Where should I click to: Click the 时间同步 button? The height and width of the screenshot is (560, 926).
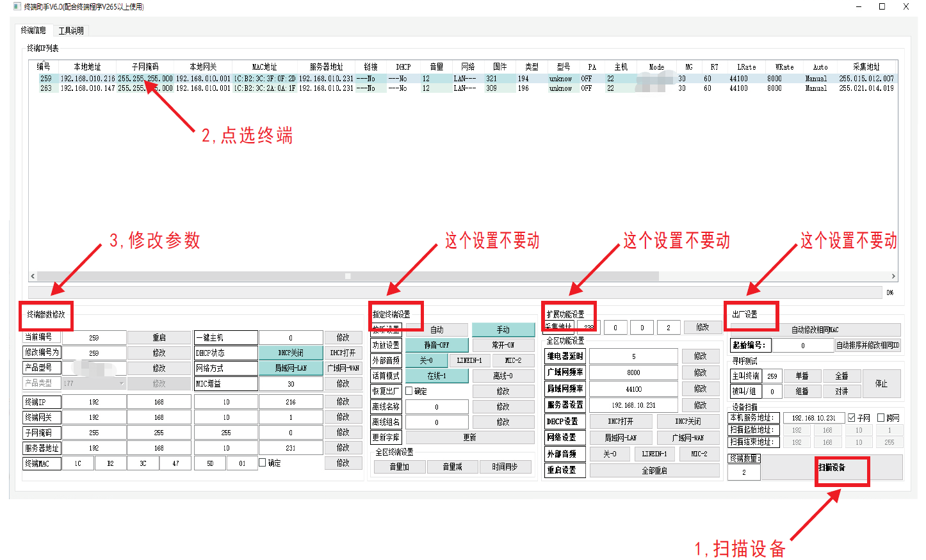[x=505, y=467]
